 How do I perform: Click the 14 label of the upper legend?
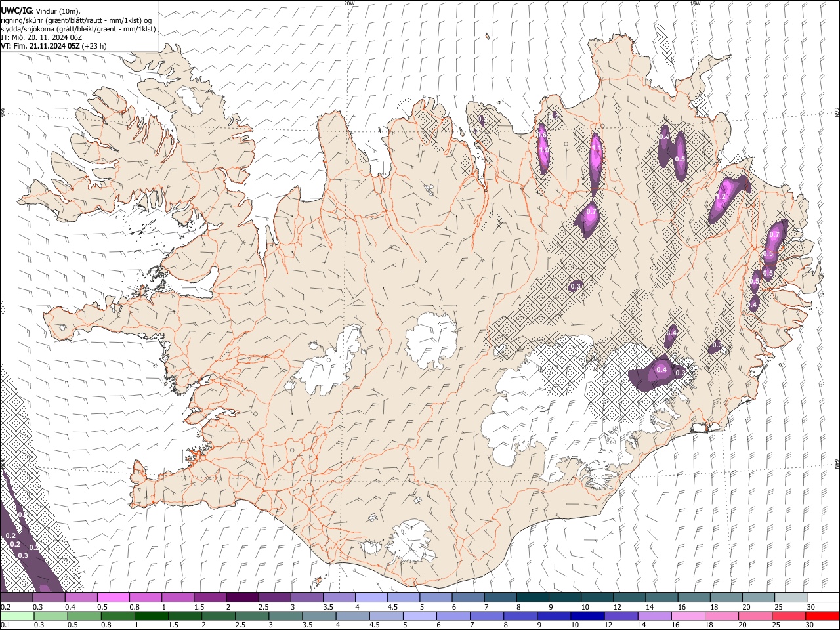(648, 607)
